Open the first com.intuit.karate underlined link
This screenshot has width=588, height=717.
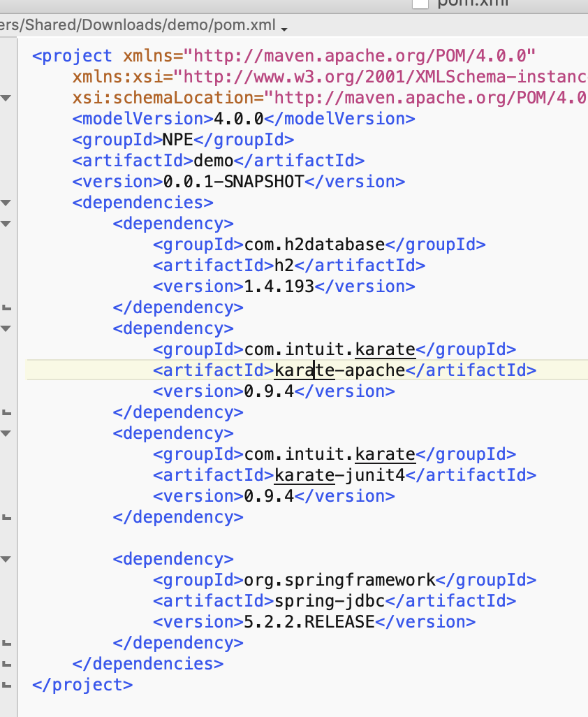(x=385, y=349)
